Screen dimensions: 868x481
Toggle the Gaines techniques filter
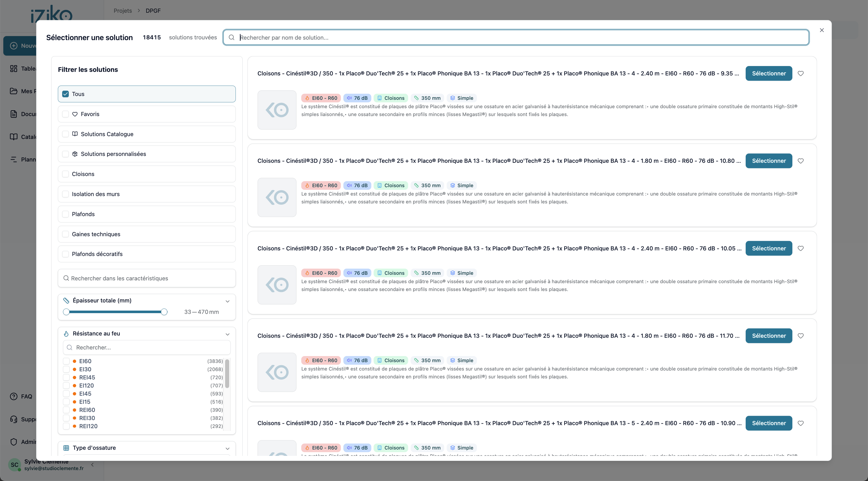[65, 234]
